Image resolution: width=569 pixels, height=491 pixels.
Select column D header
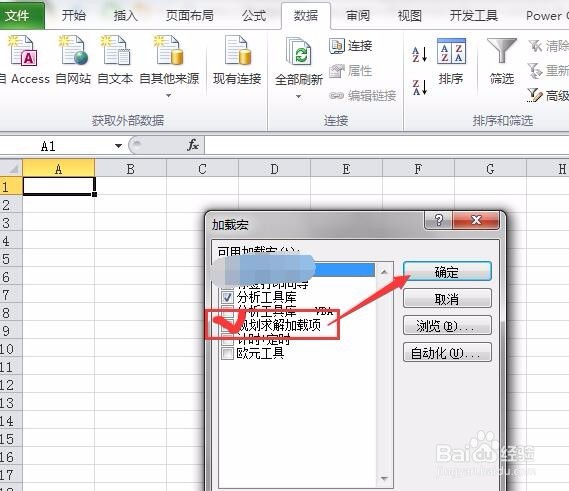274,169
